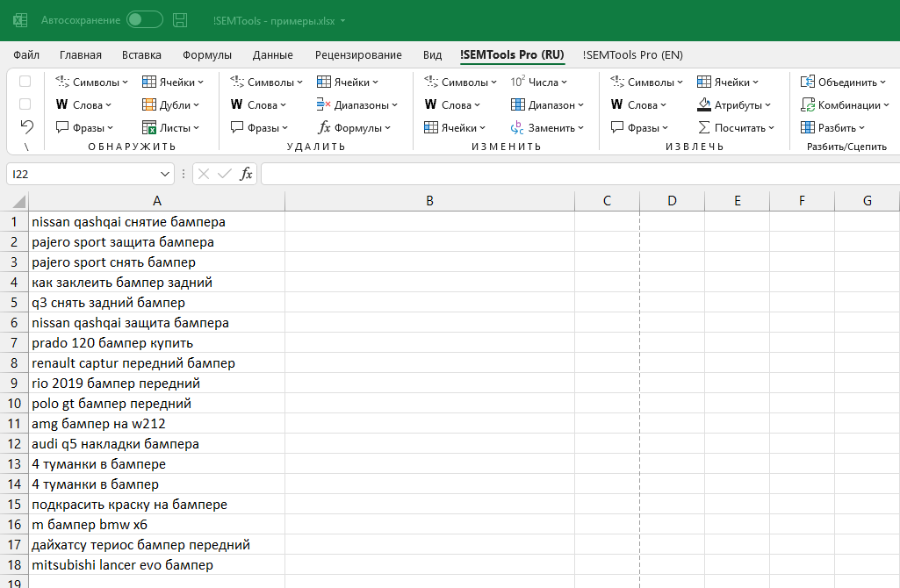
Task: Open the Формулы tab
Action: 207,55
